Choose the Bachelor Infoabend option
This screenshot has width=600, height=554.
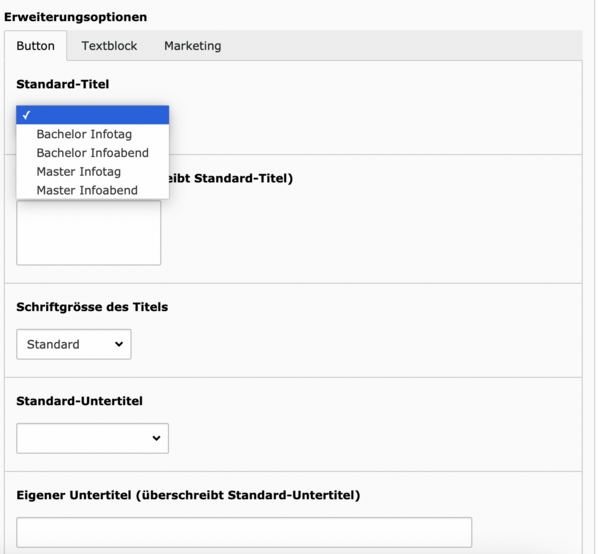click(93, 153)
